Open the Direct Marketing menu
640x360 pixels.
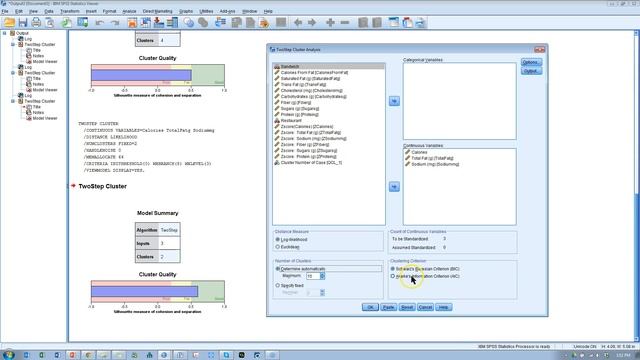pyautogui.click(x=158, y=11)
